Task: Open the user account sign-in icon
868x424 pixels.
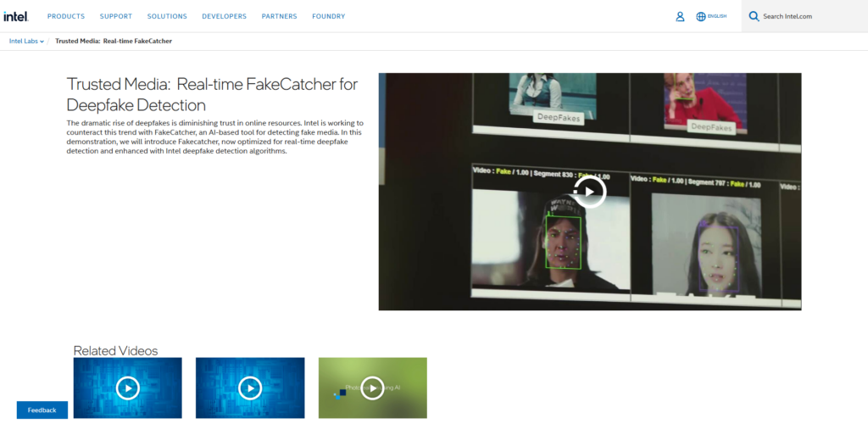Action: coord(681,17)
